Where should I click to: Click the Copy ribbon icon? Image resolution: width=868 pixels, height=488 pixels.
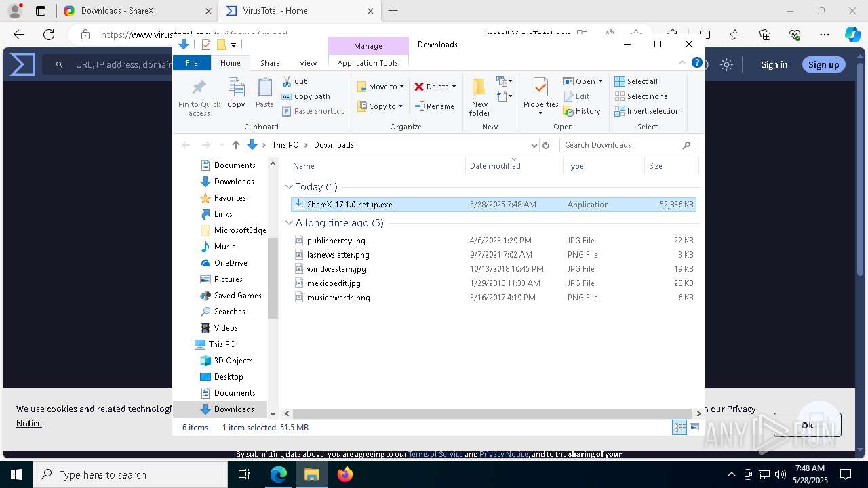pos(236,94)
